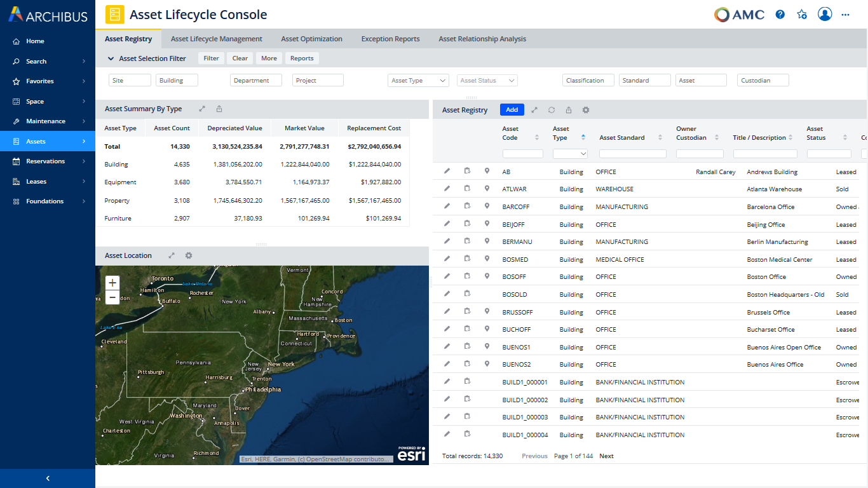Edit the AB asset row pencil
Viewport: 868px width, 488px height.
pos(447,171)
